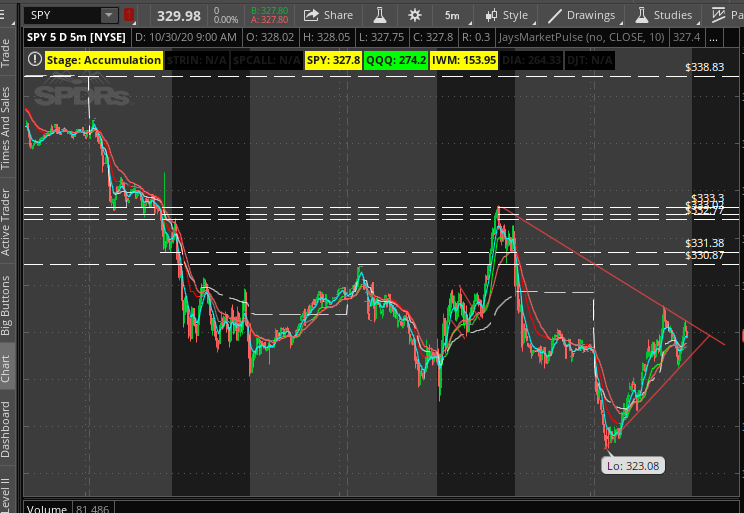744x513 pixels.
Task: Open the symbol dropdown arrow next to SPY
Action: pos(109,15)
